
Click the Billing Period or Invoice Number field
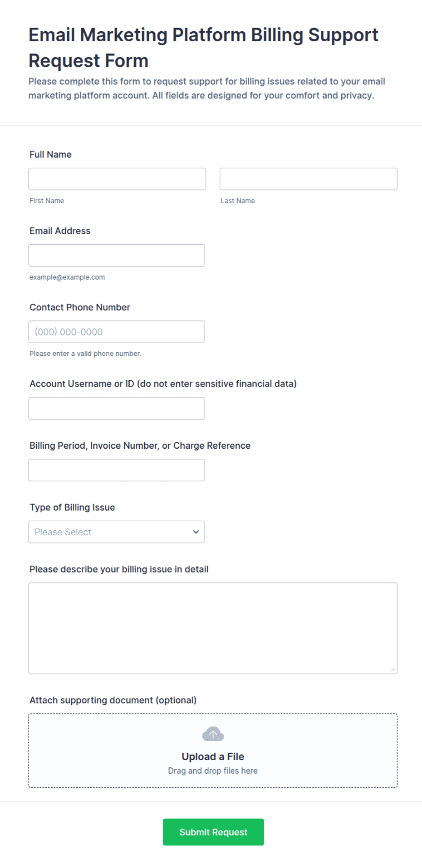coord(117,470)
